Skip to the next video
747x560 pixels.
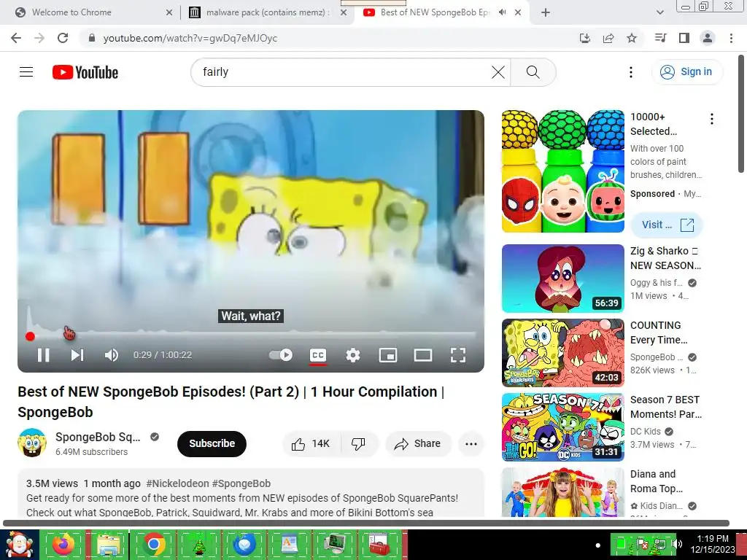point(77,355)
